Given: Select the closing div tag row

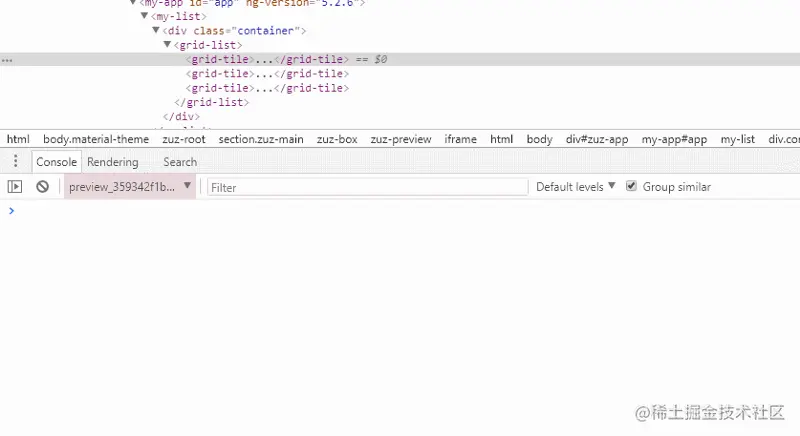Looking at the screenshot, I should tap(182, 117).
